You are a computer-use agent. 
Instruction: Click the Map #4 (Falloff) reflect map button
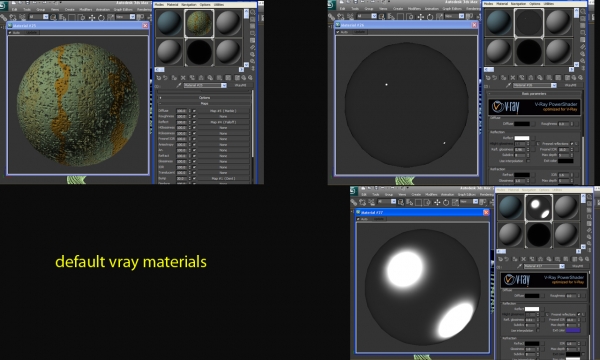pos(223,122)
